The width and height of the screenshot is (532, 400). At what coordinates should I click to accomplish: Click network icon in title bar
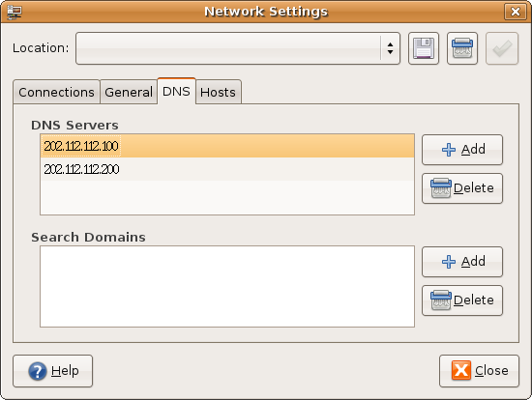pyautogui.click(x=15, y=12)
